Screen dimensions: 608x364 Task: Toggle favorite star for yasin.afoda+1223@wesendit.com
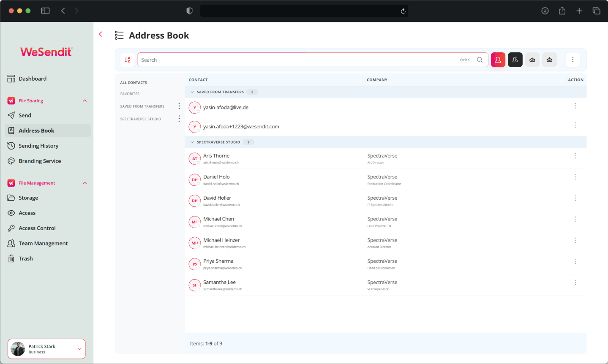[198, 130]
